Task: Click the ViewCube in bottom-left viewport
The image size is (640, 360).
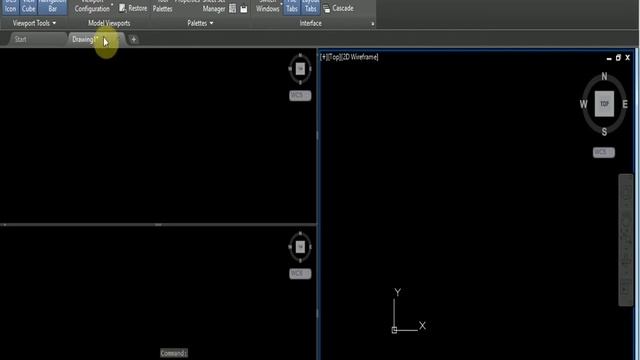Action: 300,247
